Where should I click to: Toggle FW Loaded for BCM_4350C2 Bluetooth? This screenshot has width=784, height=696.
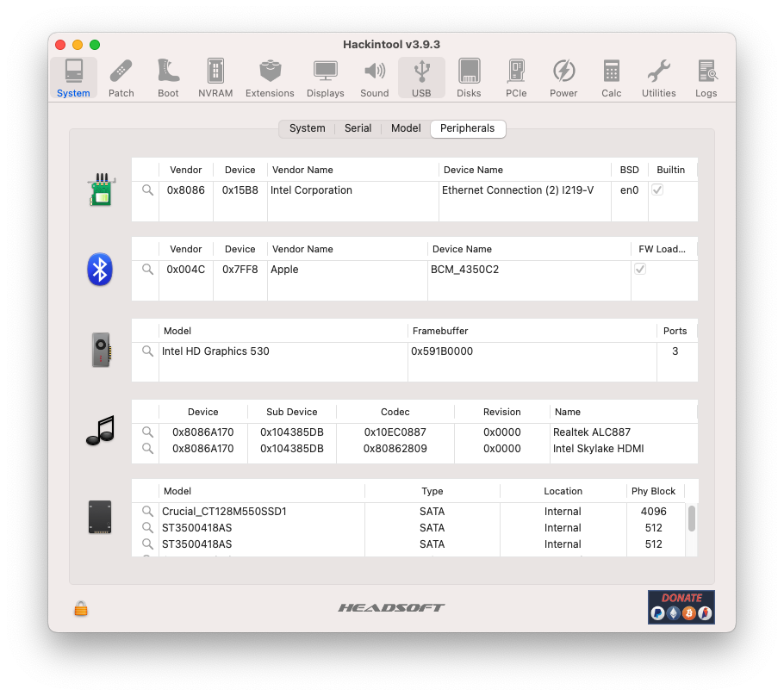pyautogui.click(x=639, y=269)
